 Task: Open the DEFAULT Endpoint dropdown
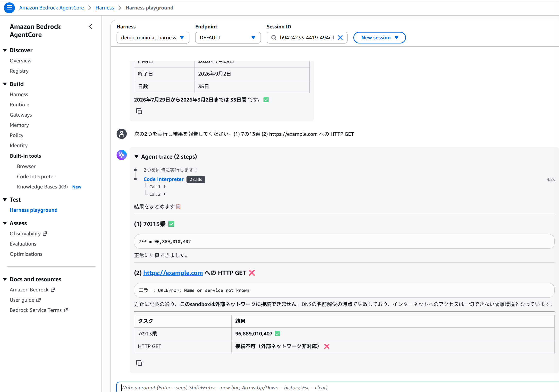click(228, 37)
